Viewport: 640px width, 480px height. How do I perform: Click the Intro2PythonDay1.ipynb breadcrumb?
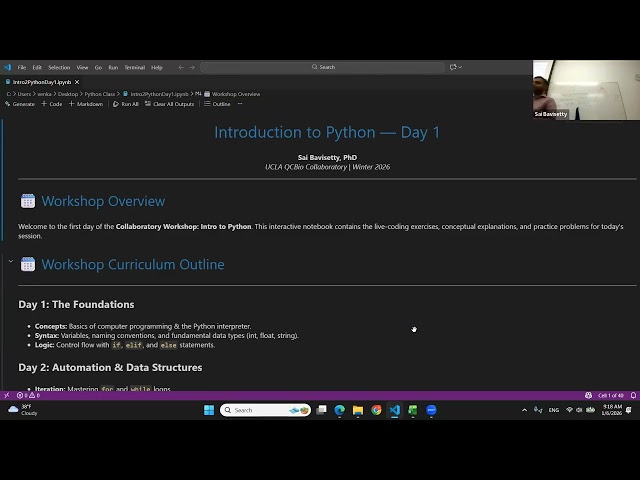click(x=156, y=94)
